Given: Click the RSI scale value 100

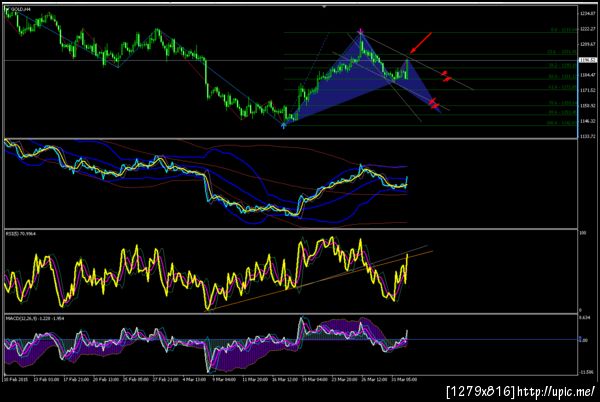Looking at the screenshot, I should tap(583, 233).
